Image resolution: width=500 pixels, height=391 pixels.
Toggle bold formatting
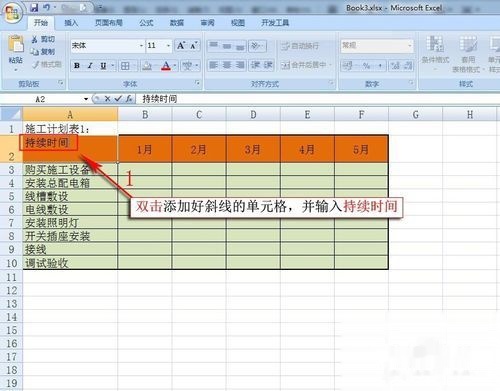coord(77,66)
